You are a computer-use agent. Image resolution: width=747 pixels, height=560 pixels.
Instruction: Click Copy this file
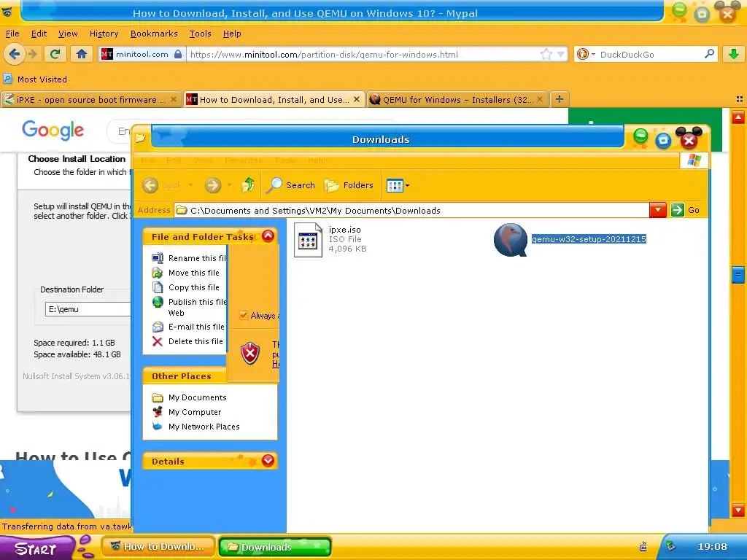click(186, 287)
